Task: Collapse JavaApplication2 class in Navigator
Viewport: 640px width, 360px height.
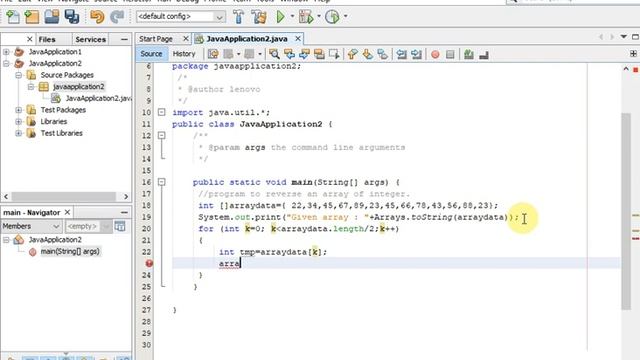Action: (6, 240)
